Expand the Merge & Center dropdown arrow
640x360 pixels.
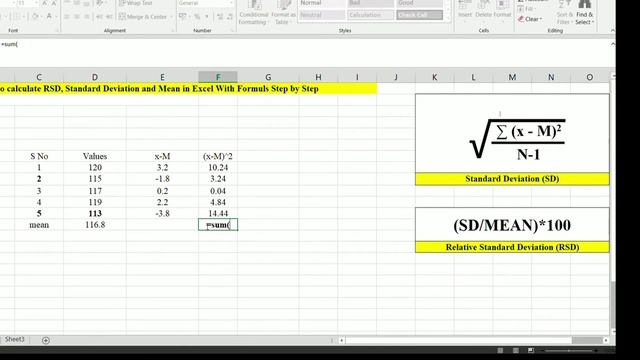171,17
